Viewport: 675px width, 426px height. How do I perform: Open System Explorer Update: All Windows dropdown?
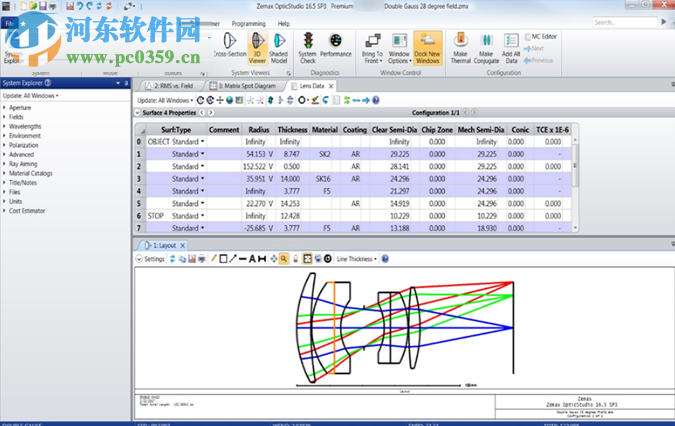[x=31, y=96]
